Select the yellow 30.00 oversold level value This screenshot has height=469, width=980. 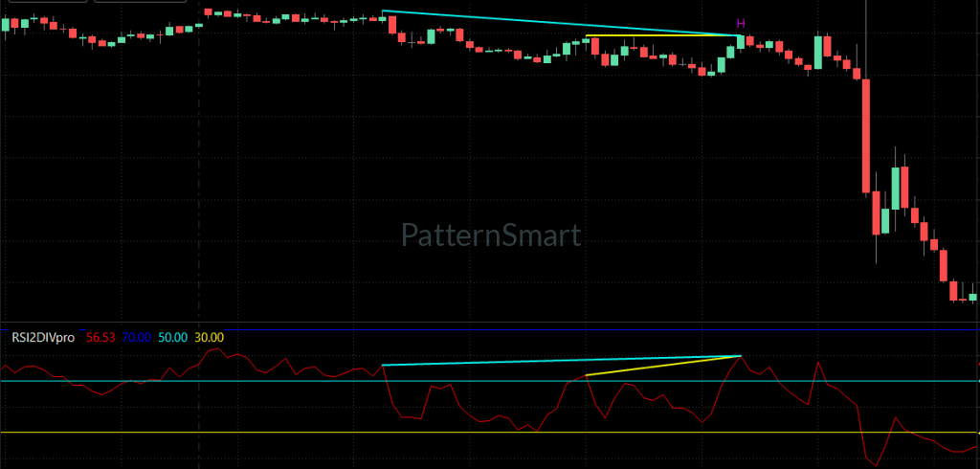(x=209, y=338)
